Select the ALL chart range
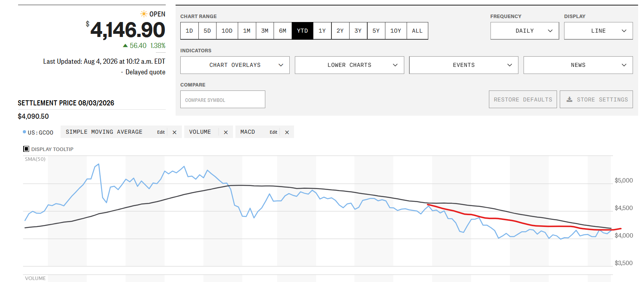This screenshot has height=282, width=644. pos(417,31)
